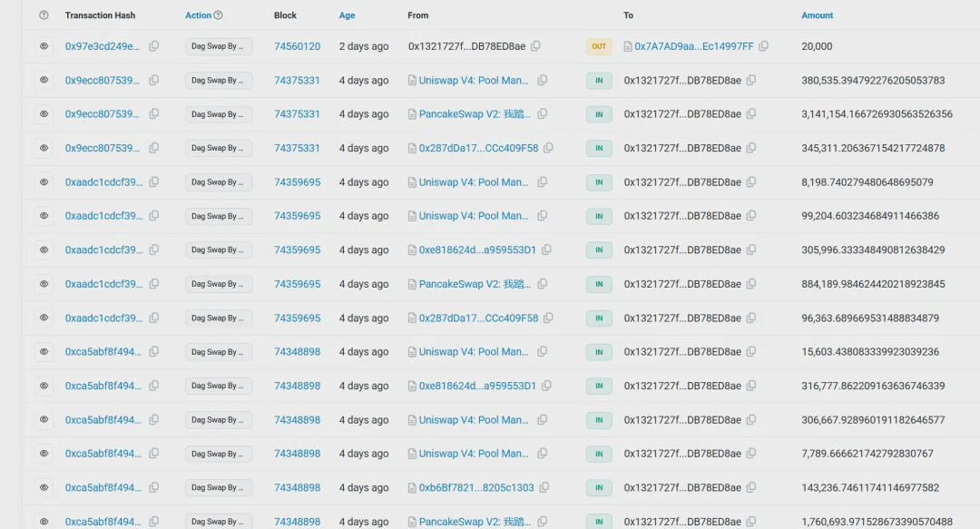Toggle the eye preview for the 305,996.33 row
Viewport: 980px width, 529px height.
(44, 250)
